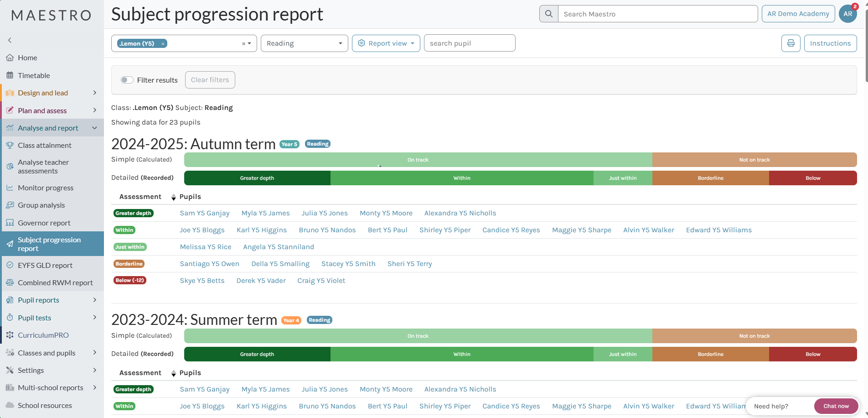Click the magnifier search icon
This screenshot has width=868, height=418.
549,14
